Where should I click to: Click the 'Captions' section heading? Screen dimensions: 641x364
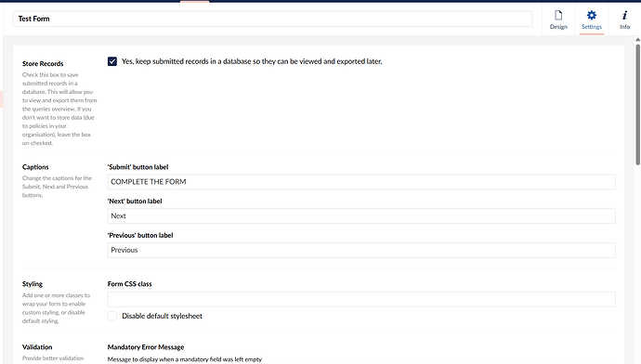35,167
